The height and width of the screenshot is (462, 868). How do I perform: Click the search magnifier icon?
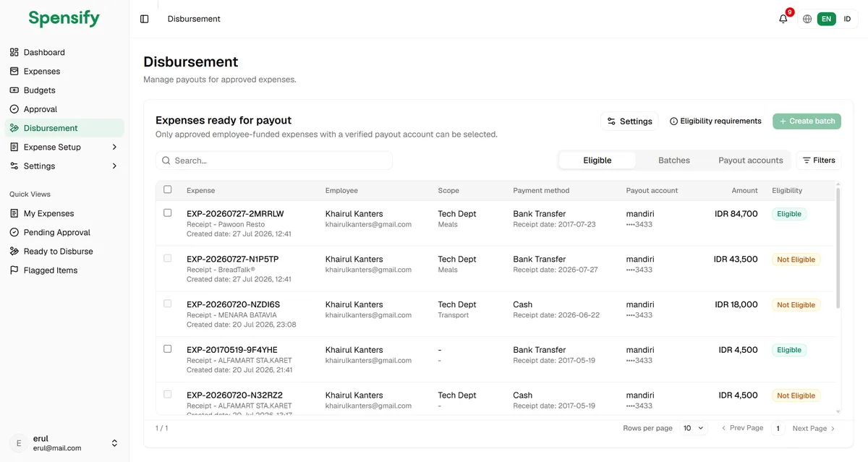(166, 161)
